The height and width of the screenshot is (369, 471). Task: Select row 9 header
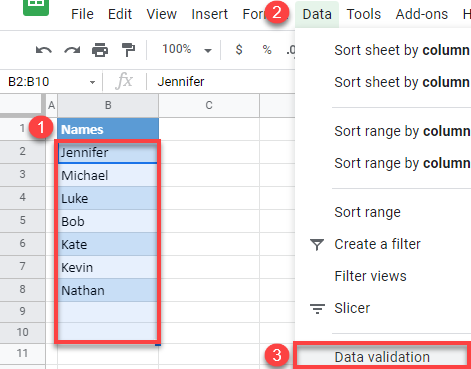(x=22, y=311)
